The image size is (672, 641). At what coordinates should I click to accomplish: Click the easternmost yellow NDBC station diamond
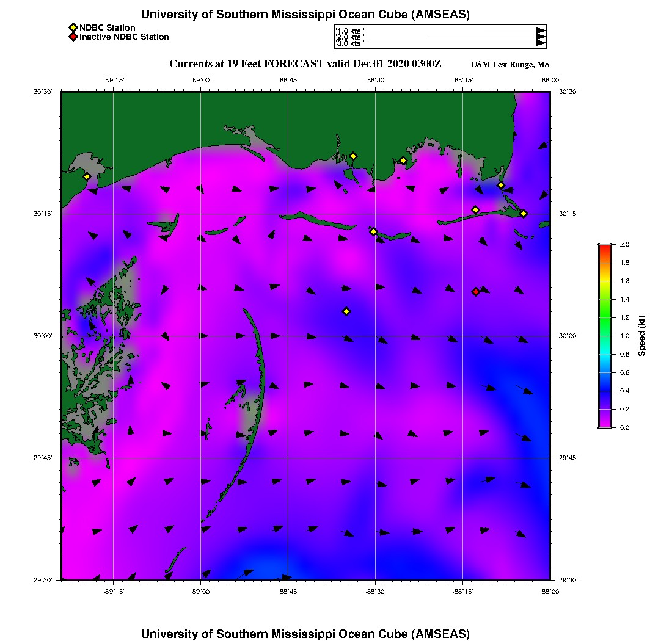[524, 213]
